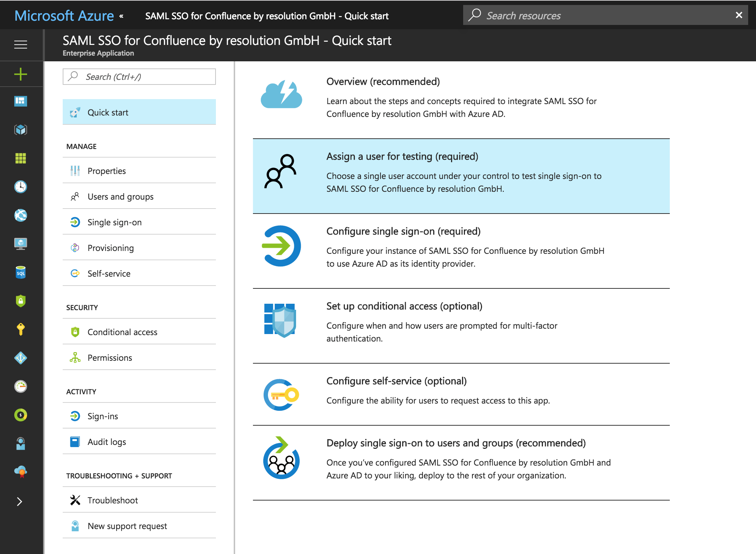756x554 pixels.
Task: Focus the Search (Ctrl+/) blade input field
Action: click(139, 77)
